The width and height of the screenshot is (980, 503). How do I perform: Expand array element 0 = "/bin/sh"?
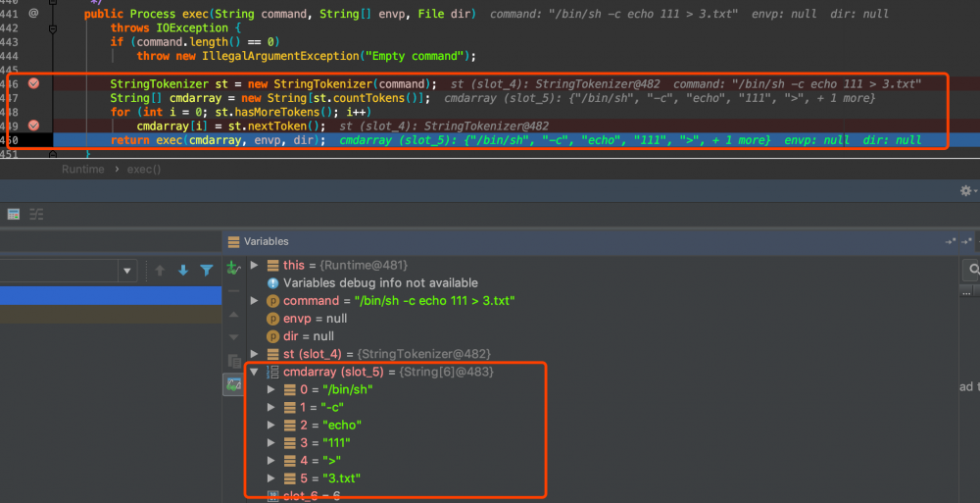point(271,389)
